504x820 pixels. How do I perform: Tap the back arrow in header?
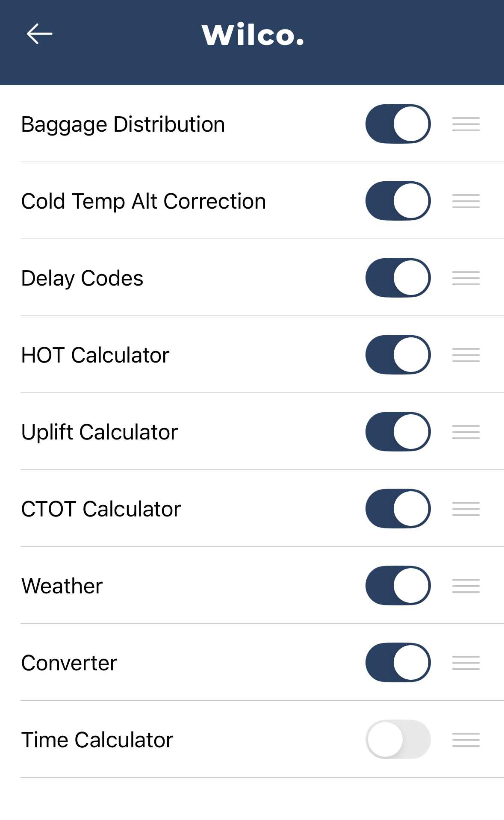click(x=39, y=34)
